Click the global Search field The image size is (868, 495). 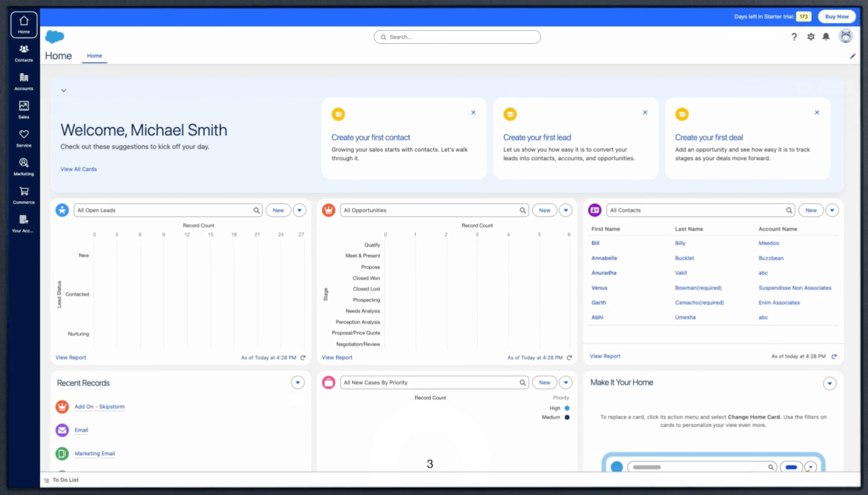tap(457, 37)
